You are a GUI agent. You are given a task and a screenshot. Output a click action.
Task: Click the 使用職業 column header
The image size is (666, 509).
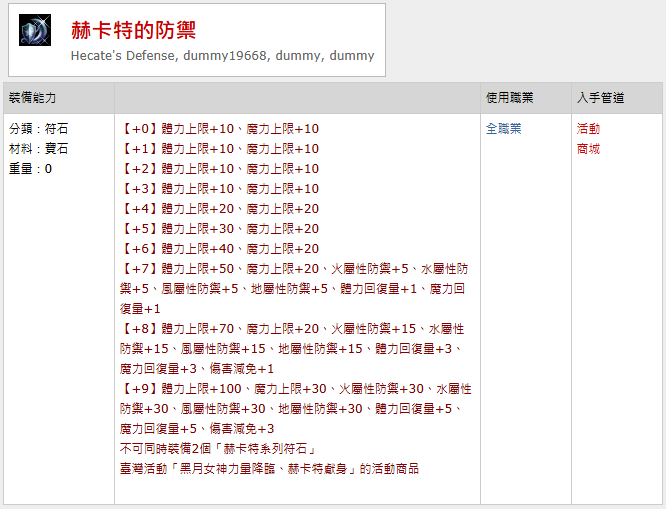pos(509,98)
